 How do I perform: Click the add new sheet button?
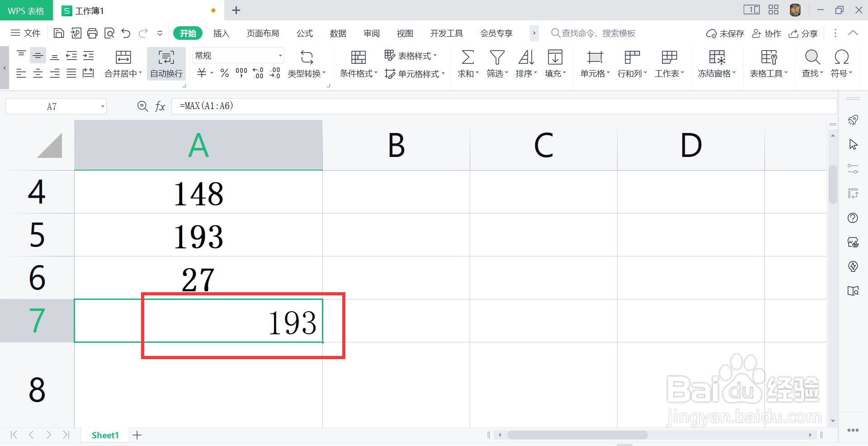click(x=137, y=435)
